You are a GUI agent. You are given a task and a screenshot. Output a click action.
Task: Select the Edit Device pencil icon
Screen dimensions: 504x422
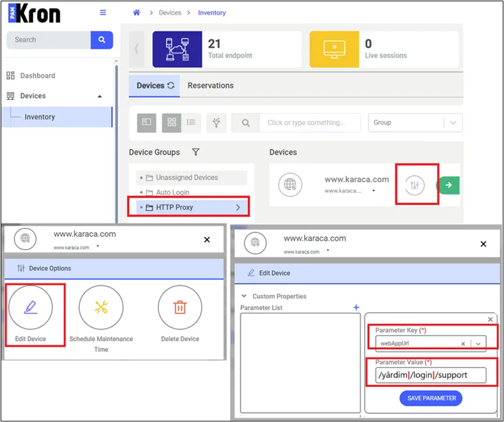31,307
